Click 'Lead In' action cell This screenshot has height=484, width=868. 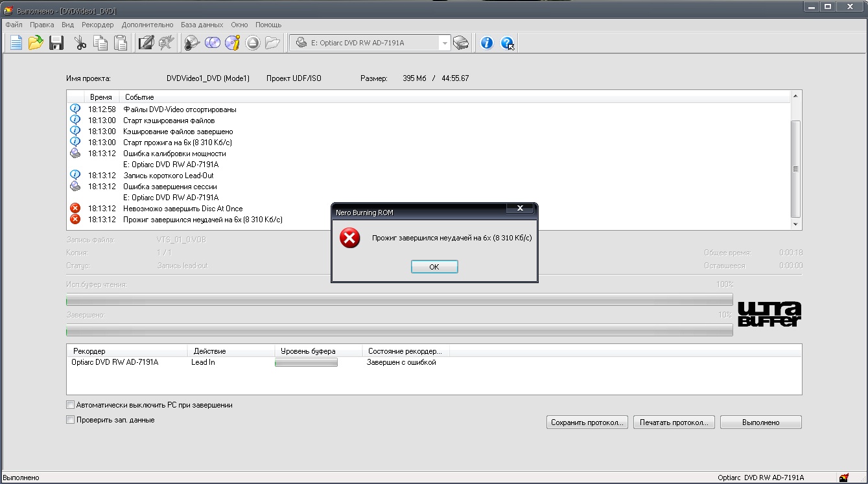pyautogui.click(x=203, y=363)
